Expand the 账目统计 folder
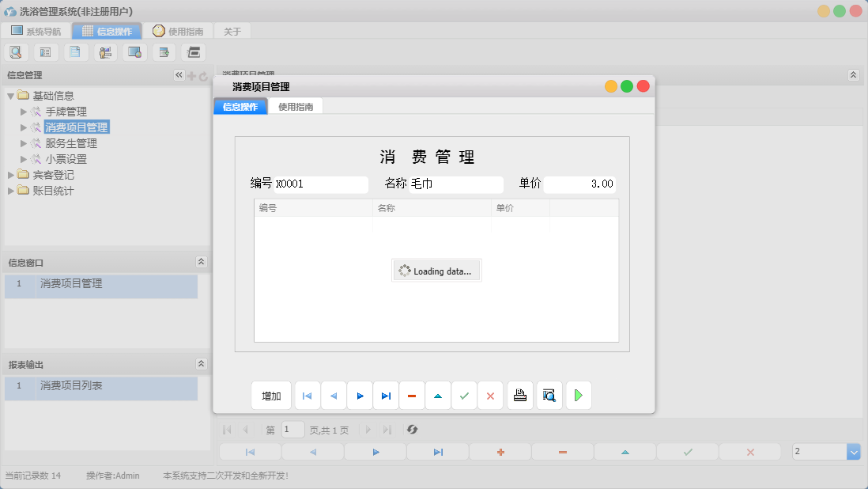Screen dimensions: 868x489 pyautogui.click(x=11, y=190)
